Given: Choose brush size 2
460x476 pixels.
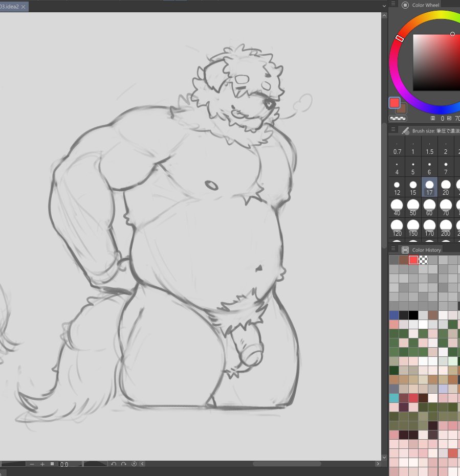Looking at the screenshot, I should 446,147.
